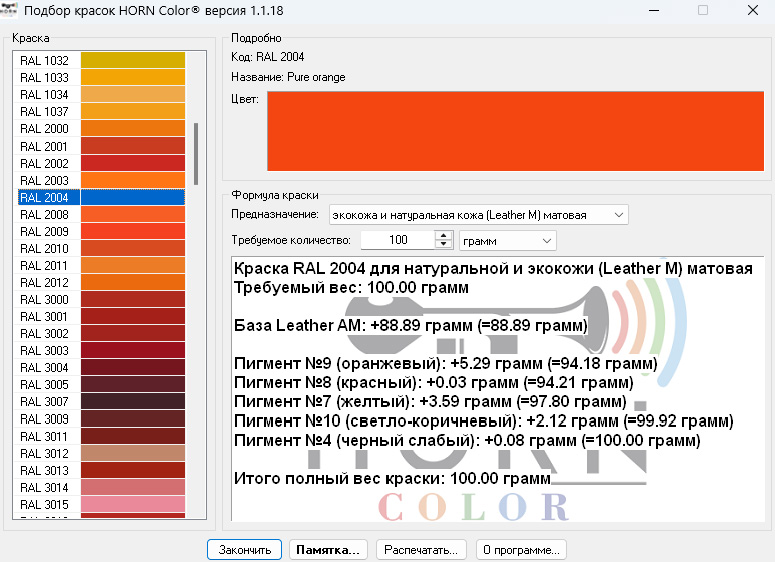Decrease quantity with the down spinner arrow

(x=444, y=244)
